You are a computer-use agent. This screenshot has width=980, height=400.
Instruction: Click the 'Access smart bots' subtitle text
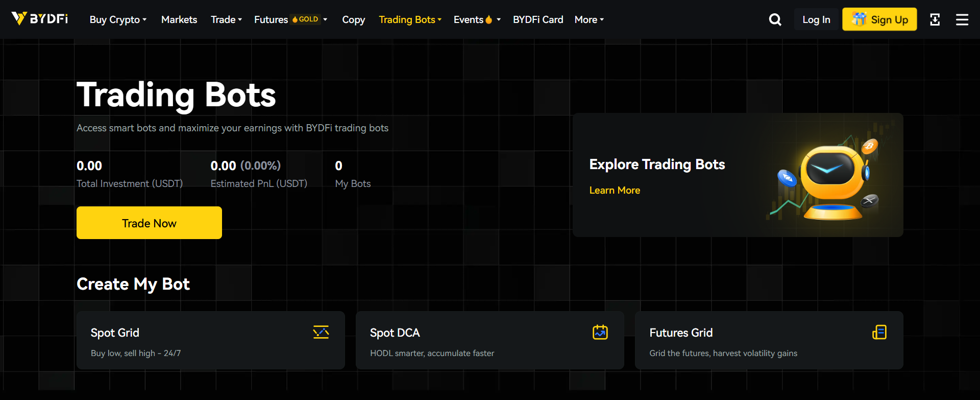tap(232, 128)
